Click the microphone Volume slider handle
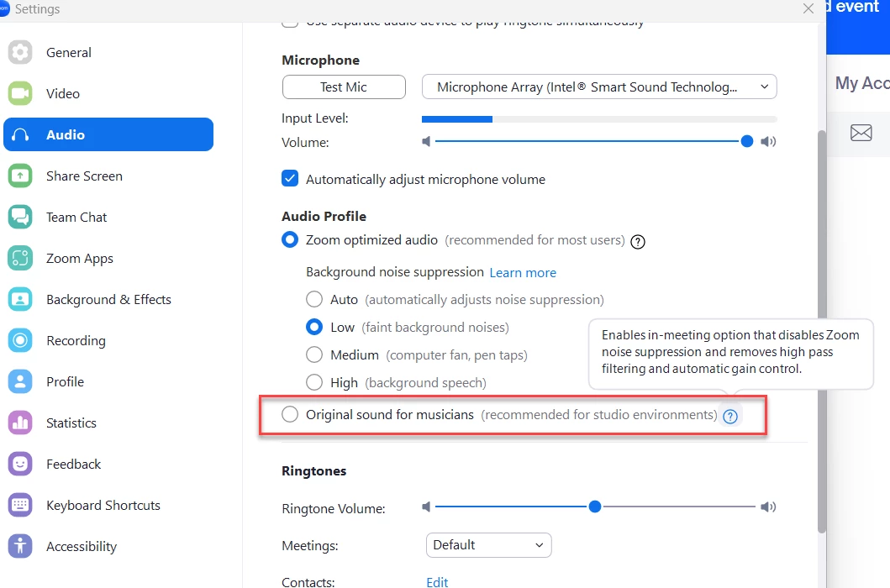The image size is (890, 588). [x=747, y=141]
